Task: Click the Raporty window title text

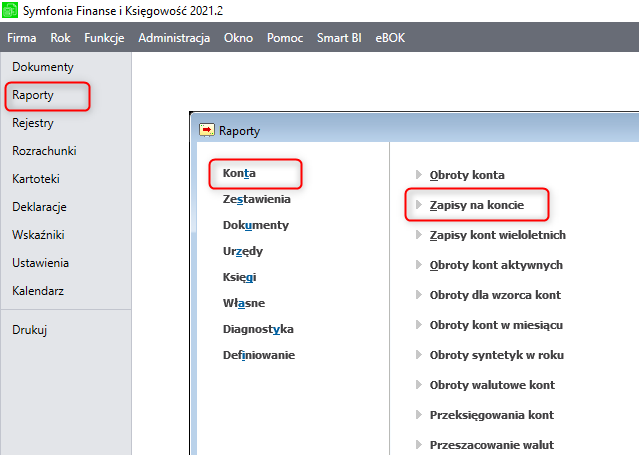Action: pos(239,131)
